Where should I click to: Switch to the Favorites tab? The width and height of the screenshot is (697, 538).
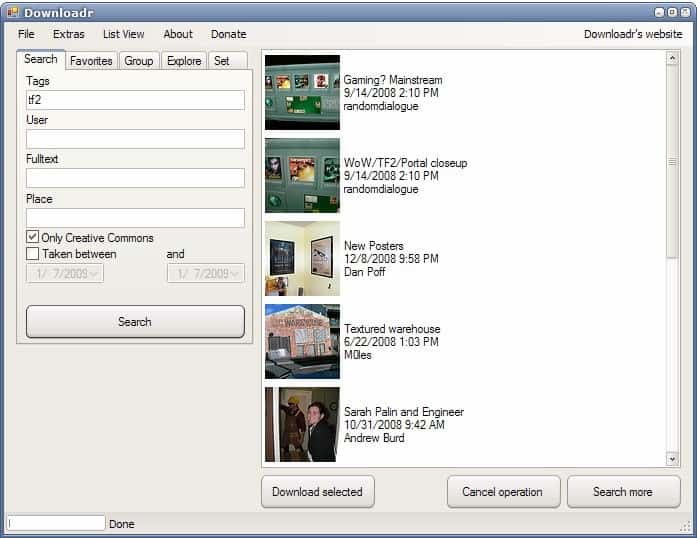click(91, 61)
